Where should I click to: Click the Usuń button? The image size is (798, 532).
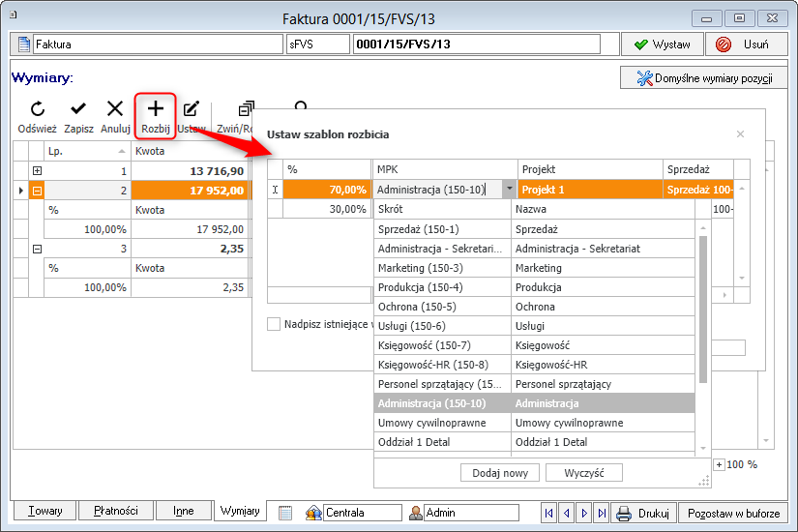click(x=747, y=44)
